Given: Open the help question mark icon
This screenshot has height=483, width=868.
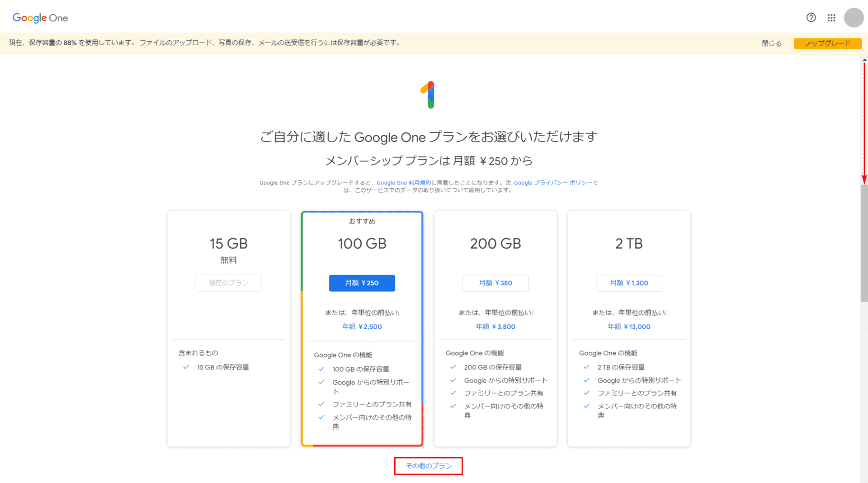Looking at the screenshot, I should pos(811,18).
